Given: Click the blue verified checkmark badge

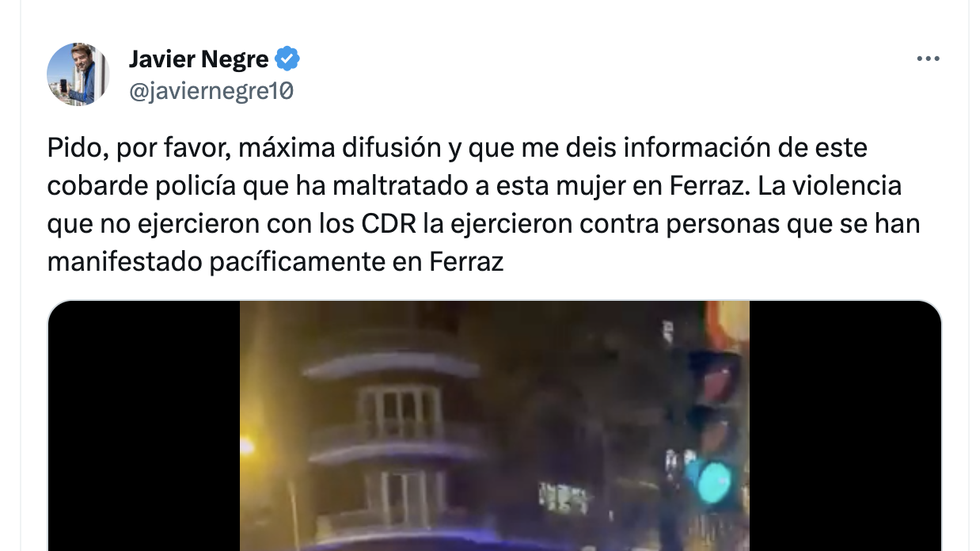Looking at the screenshot, I should [x=287, y=59].
